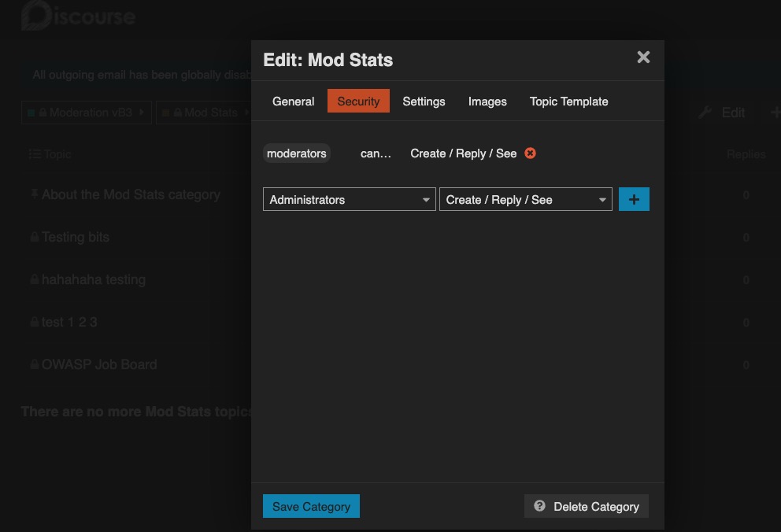Viewport: 781px width, 532px height.
Task: Open the Moderation vB3 category dropdown in background
Action: pyautogui.click(x=86, y=113)
